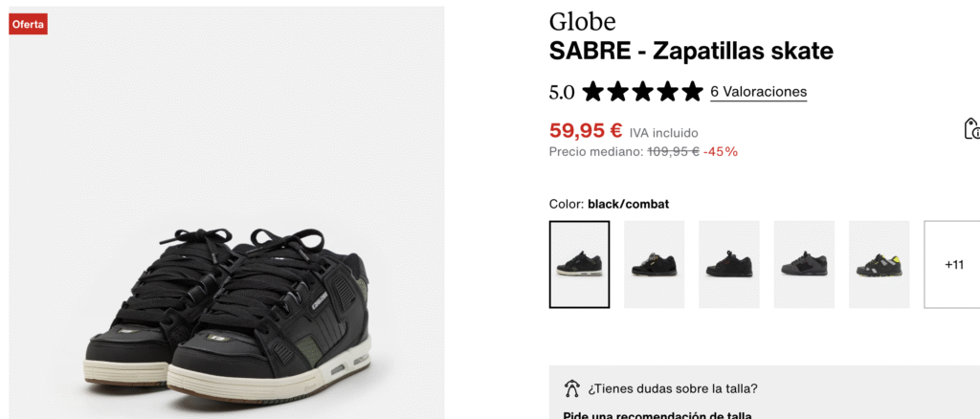Click the size advice measuring icon
The height and width of the screenshot is (419, 980).
click(x=571, y=388)
